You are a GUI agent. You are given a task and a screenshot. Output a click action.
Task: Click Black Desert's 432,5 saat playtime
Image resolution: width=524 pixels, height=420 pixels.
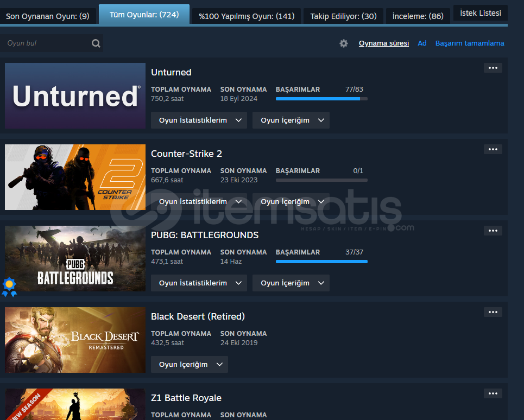[x=167, y=343]
